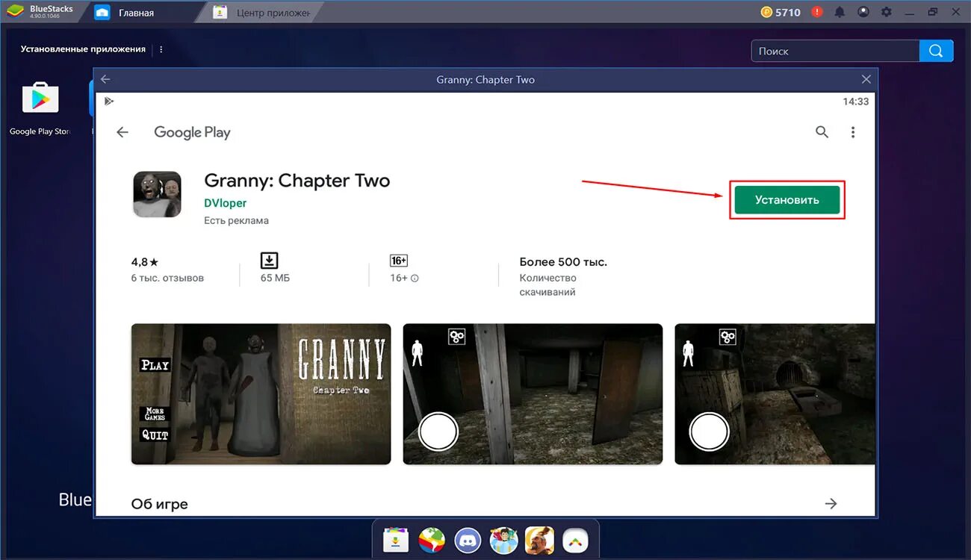Expand the Об игре section arrow
The width and height of the screenshot is (971, 560).
[x=831, y=503]
